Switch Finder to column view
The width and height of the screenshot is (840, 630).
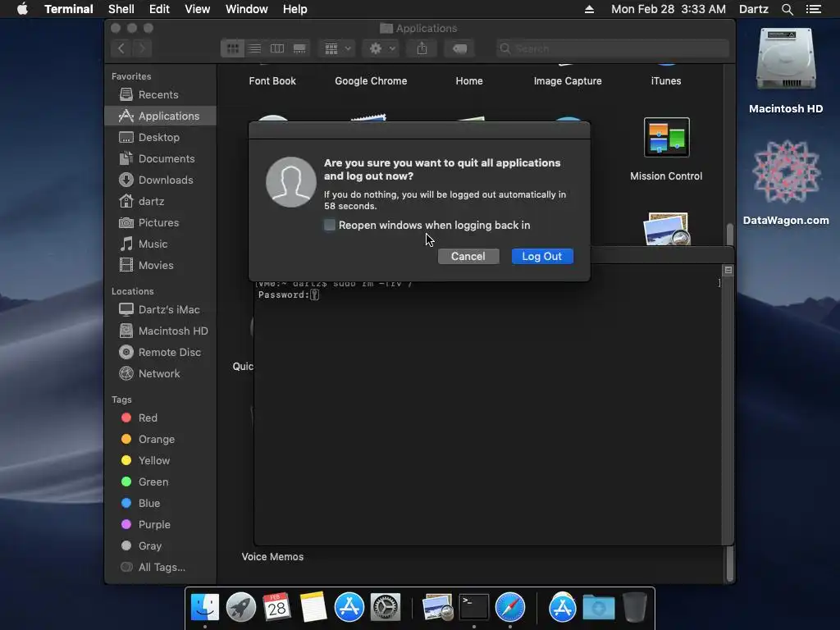(277, 48)
